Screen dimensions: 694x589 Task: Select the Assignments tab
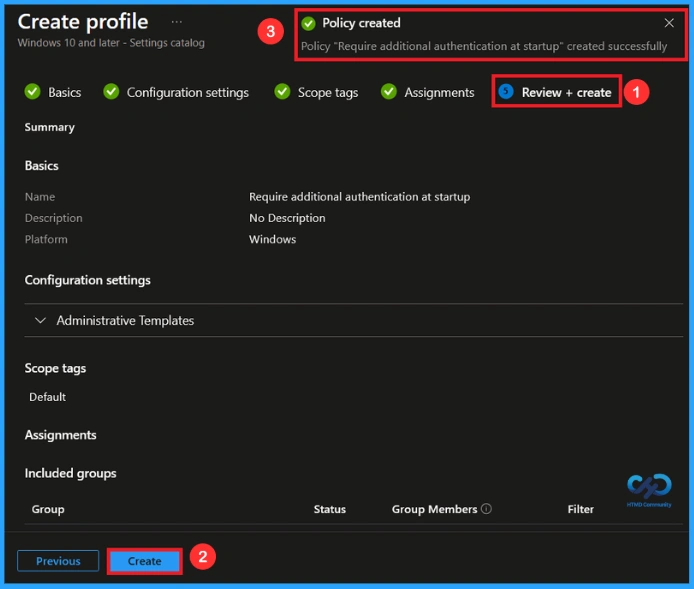(x=439, y=92)
